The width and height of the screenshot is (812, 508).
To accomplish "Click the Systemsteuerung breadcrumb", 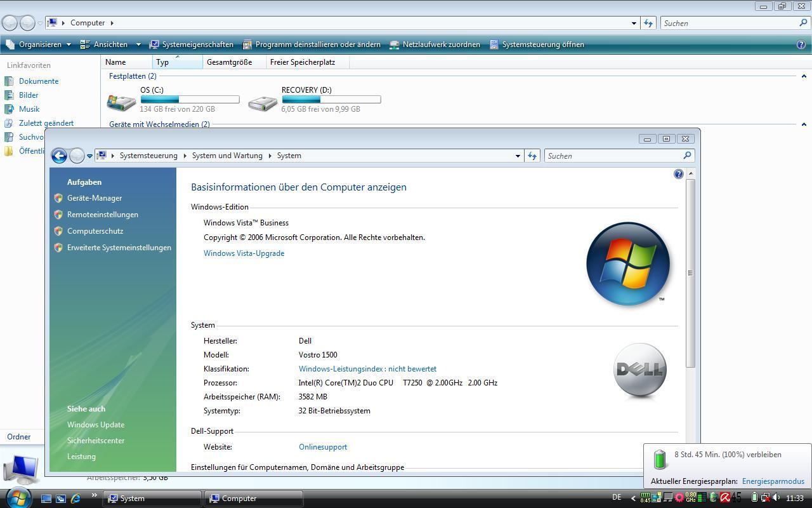I will [x=148, y=156].
